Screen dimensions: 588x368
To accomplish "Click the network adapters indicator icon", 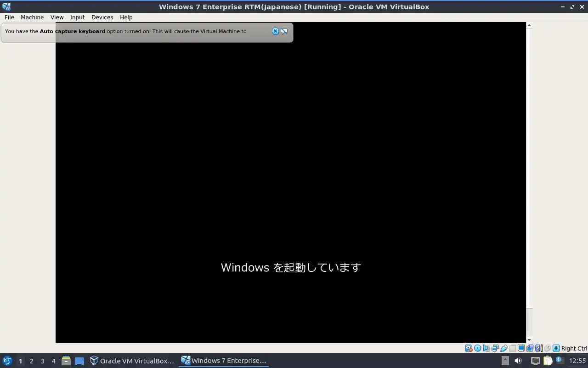I will [495, 348].
